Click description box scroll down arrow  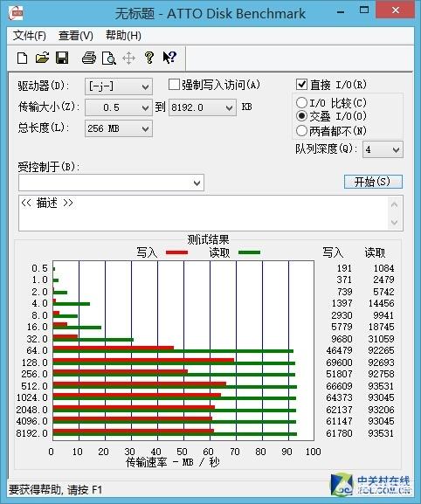[x=394, y=222]
